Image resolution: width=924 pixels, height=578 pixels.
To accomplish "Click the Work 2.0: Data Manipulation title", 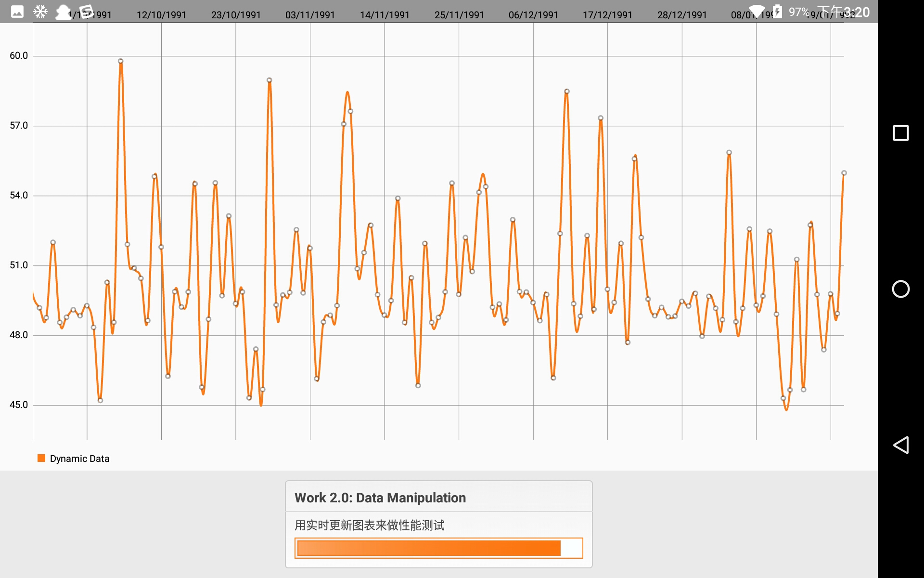I will (380, 498).
